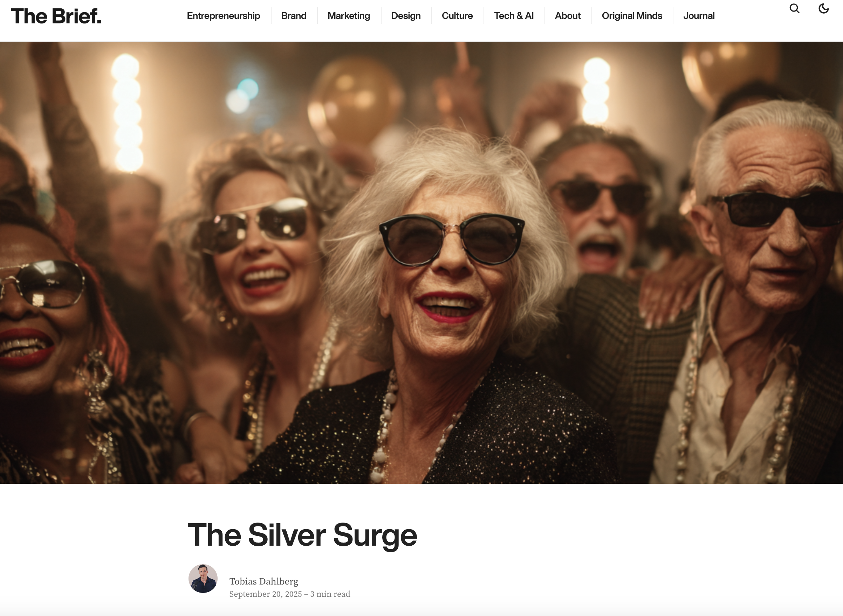
Task: Go to the Journal page
Action: (699, 16)
